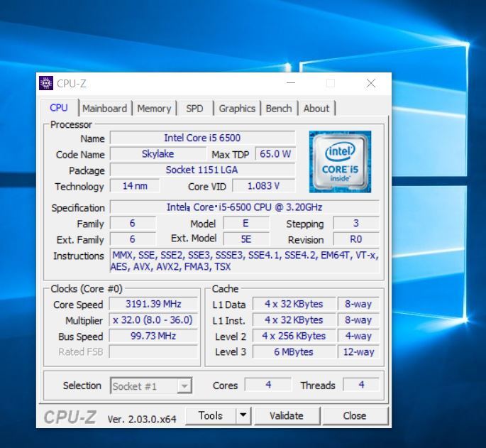Click the Level 2 value 4 x 256 KBytes
The image size is (486, 448).
294,336
